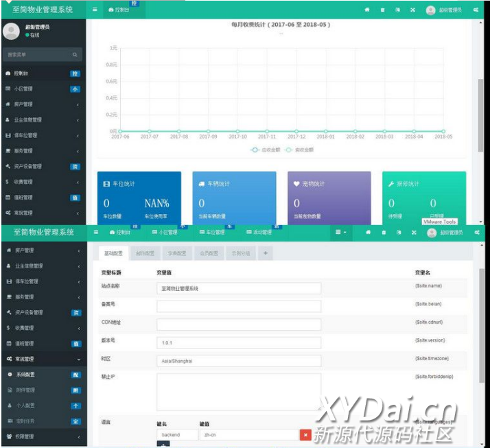Toggle the sidebar hamburger in the dashboard window
This screenshot has height=448, width=490.
click(95, 10)
